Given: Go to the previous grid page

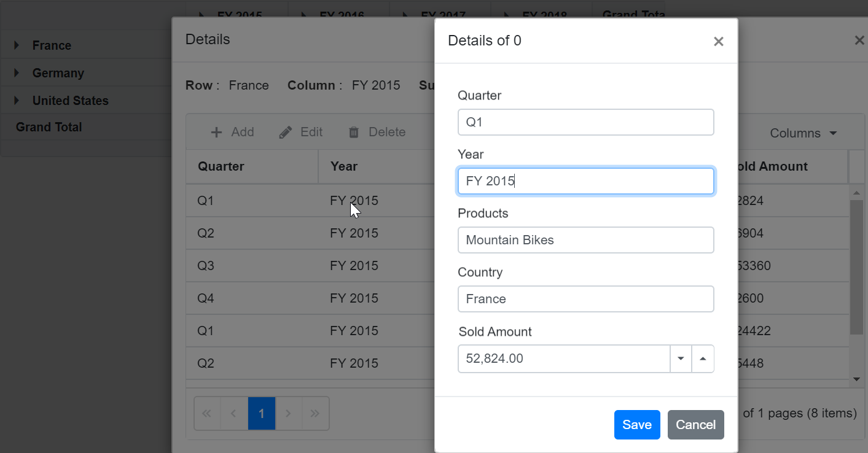Looking at the screenshot, I should click(x=233, y=413).
